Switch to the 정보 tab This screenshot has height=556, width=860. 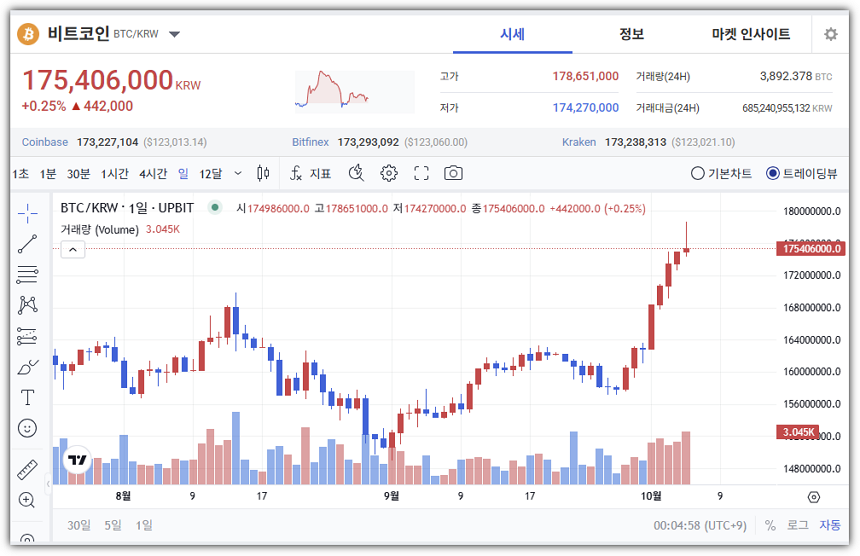click(x=631, y=34)
